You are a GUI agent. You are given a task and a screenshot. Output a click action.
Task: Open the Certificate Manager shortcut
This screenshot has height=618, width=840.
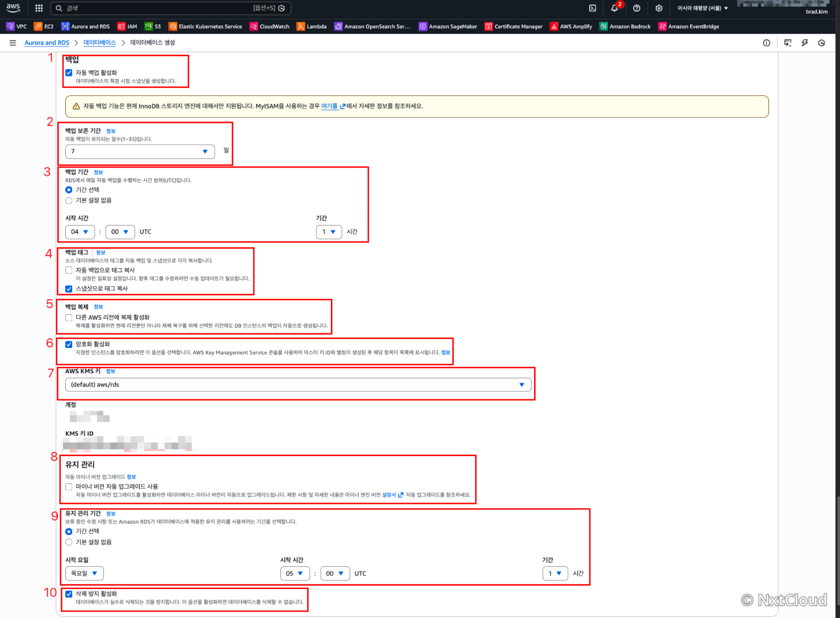514,26
